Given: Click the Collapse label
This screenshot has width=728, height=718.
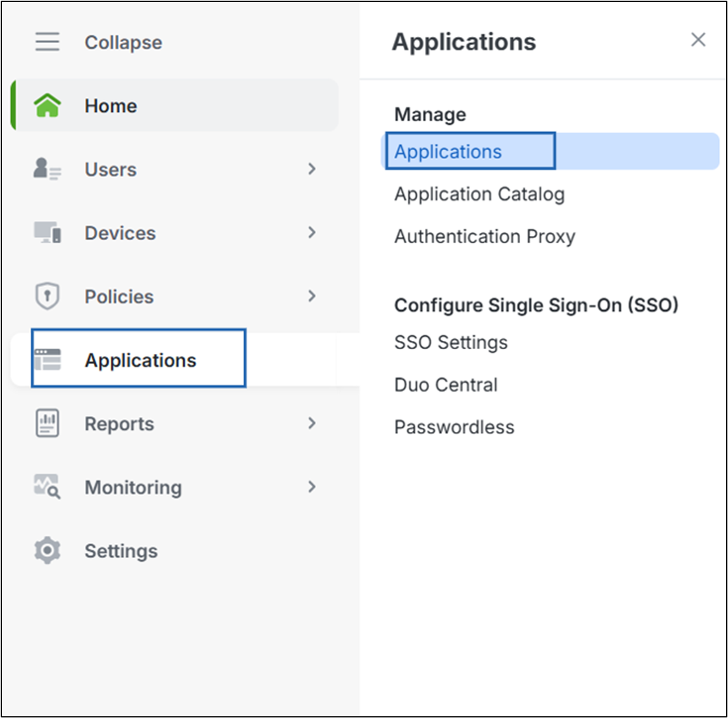Looking at the screenshot, I should (x=123, y=42).
